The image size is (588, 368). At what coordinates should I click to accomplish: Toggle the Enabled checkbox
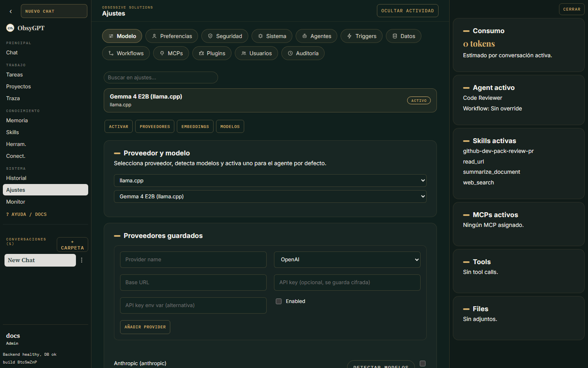point(278,301)
